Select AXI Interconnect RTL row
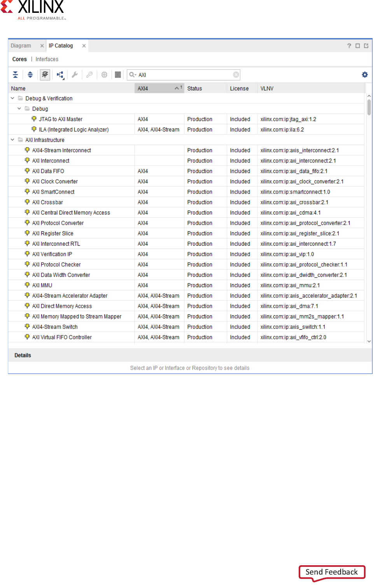 tap(186, 244)
